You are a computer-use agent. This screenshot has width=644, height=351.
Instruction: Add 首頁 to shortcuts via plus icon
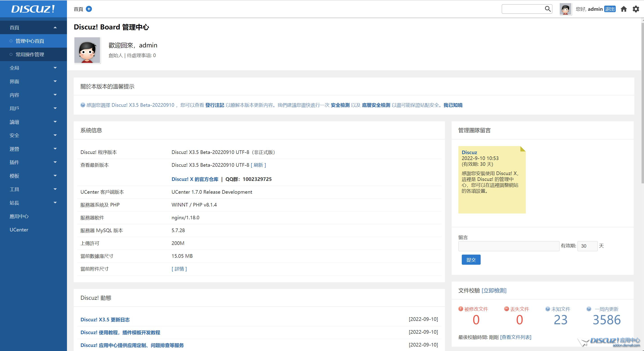click(89, 9)
